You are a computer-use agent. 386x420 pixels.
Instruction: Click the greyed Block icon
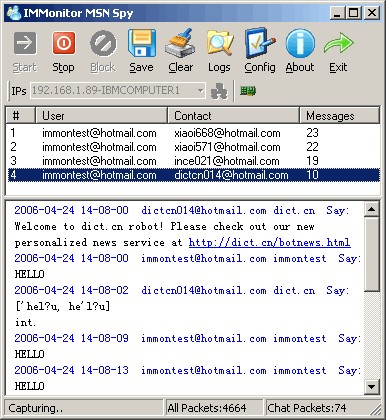pos(103,44)
